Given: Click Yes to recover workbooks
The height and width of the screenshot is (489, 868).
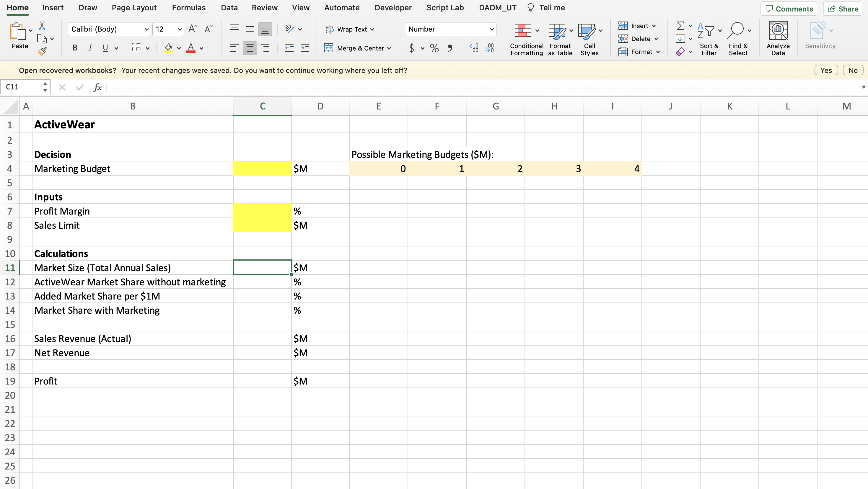Looking at the screenshot, I should click(826, 70).
